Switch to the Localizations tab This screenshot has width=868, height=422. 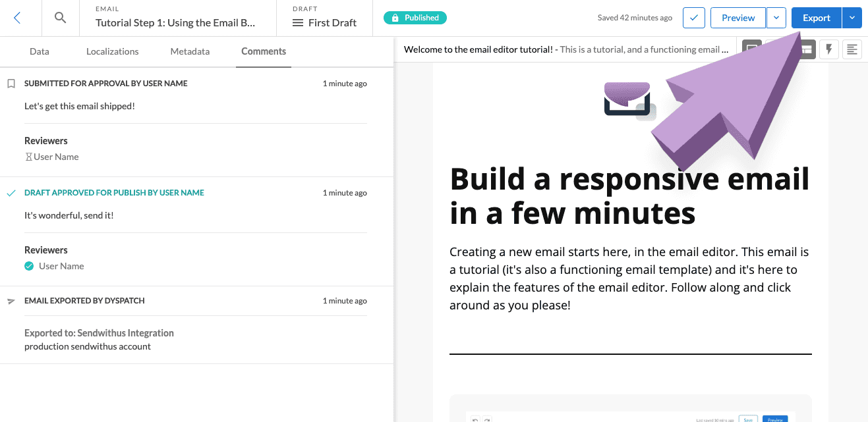tap(112, 51)
